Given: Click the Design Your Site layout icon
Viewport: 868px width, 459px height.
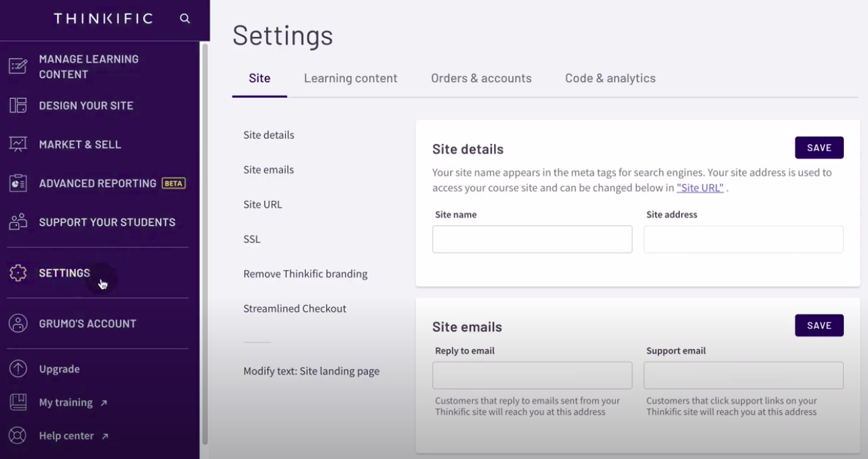Looking at the screenshot, I should [x=18, y=106].
